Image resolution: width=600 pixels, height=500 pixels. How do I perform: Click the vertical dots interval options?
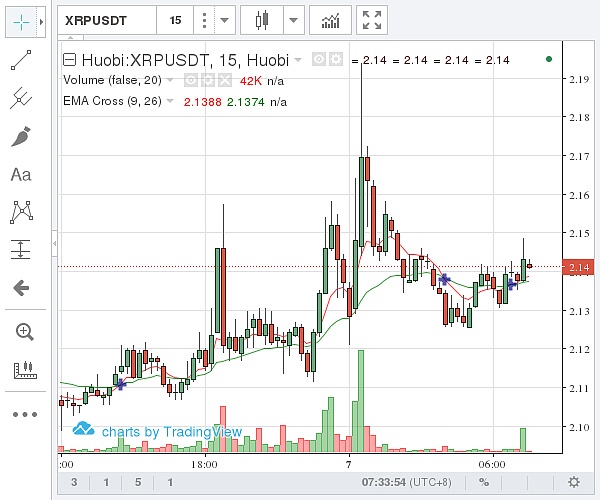(204, 20)
